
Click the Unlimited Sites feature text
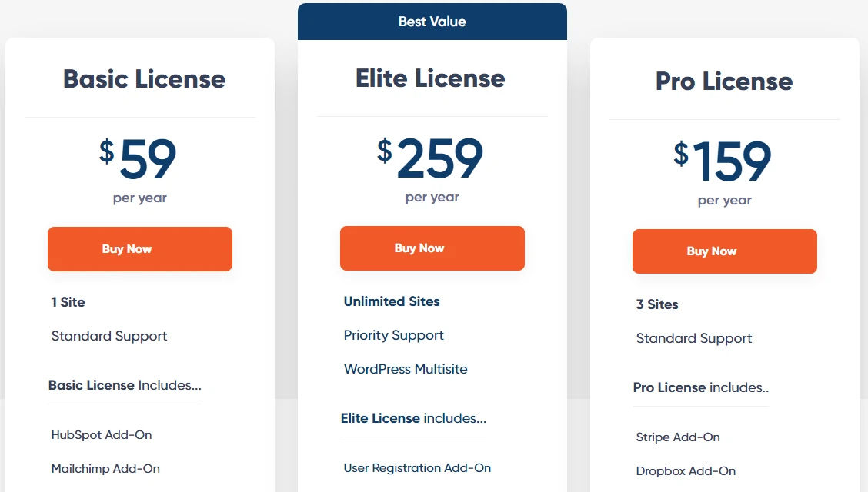tap(392, 301)
